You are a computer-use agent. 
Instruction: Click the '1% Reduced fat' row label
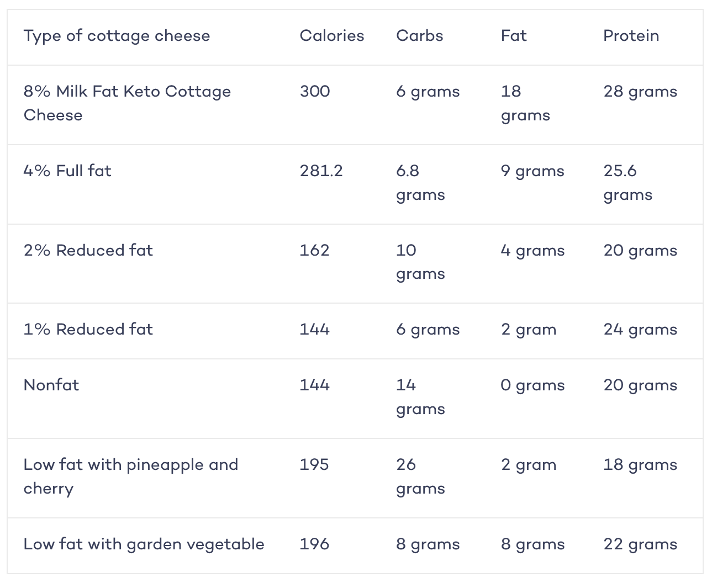click(88, 329)
